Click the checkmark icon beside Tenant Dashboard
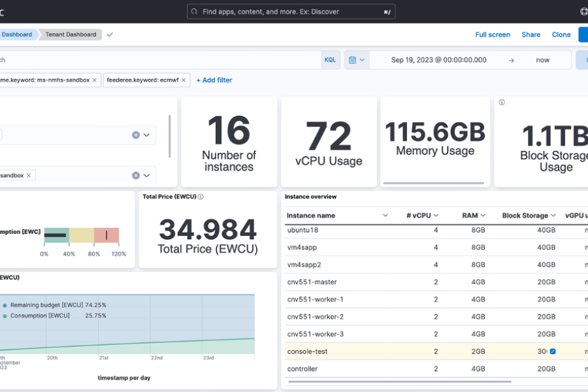 tap(110, 35)
